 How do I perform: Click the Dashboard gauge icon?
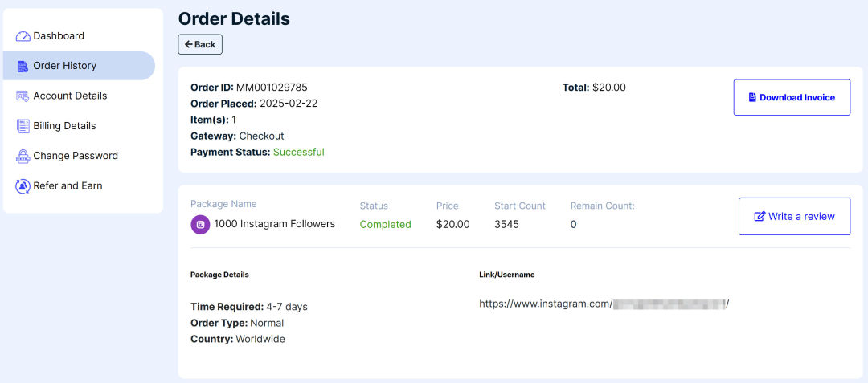[23, 36]
